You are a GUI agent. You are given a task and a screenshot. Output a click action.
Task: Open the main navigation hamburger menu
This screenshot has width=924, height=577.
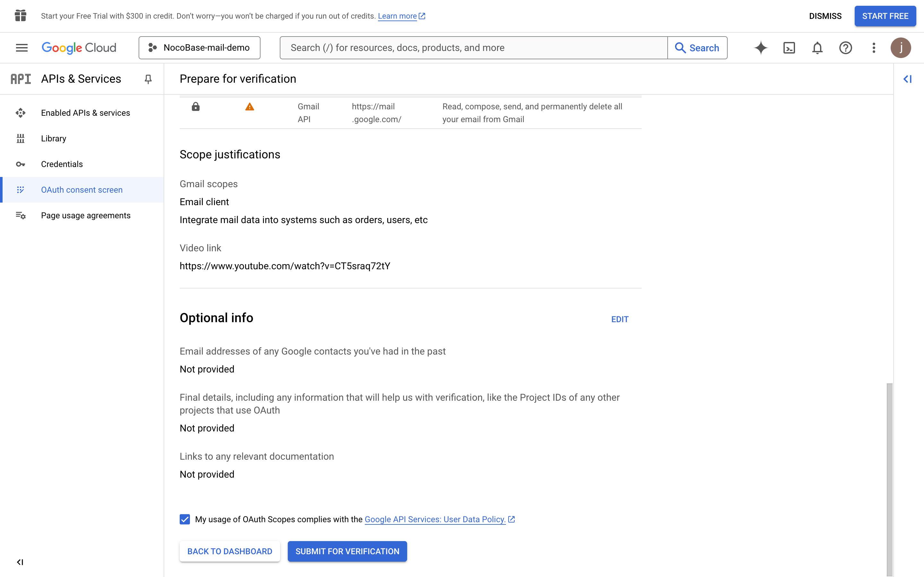(x=22, y=48)
